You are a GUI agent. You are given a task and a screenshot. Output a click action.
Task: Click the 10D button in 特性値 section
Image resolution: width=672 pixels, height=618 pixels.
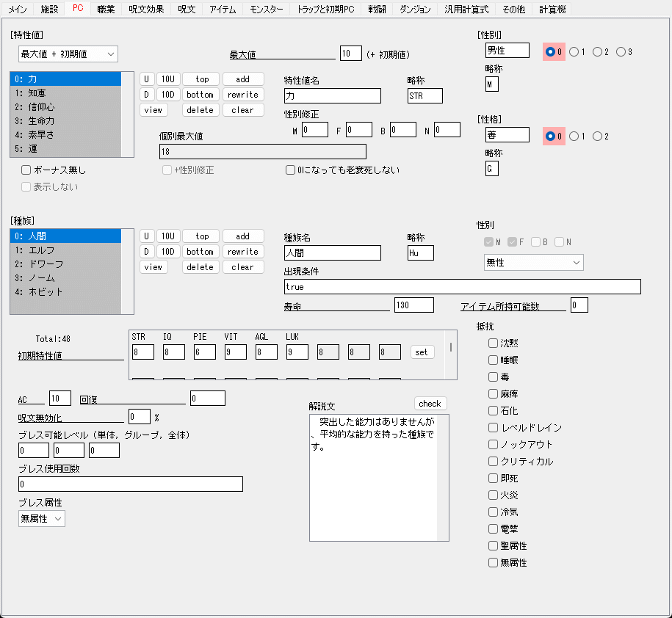point(168,95)
